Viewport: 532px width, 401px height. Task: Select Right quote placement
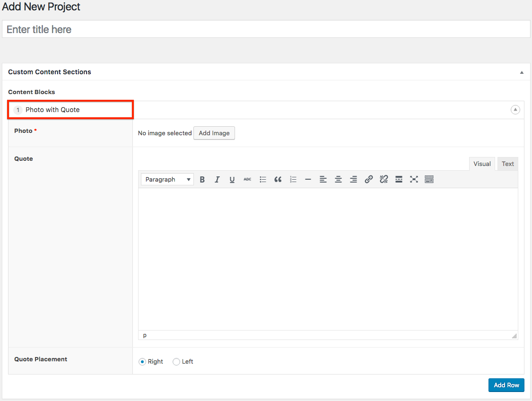point(142,362)
